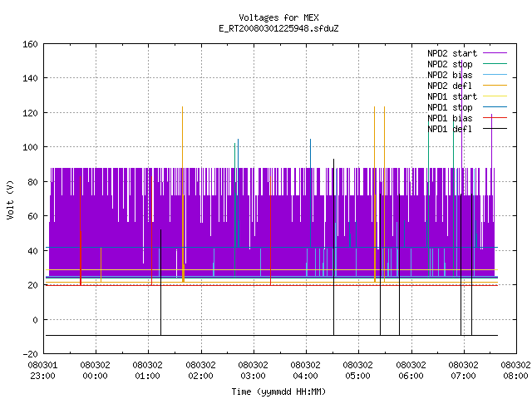
Task: Click the 'NPD1 stop' legend label
Action: coord(450,107)
